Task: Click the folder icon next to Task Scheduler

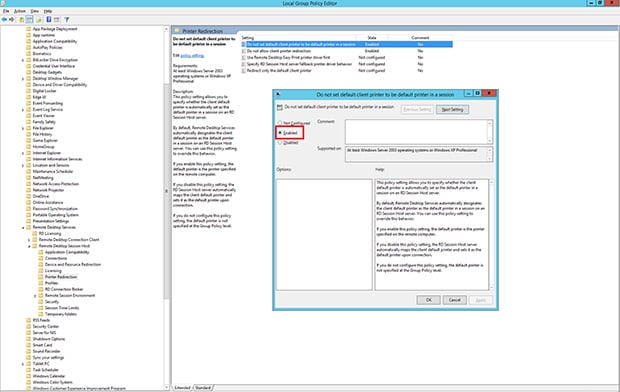Action: tap(28, 370)
